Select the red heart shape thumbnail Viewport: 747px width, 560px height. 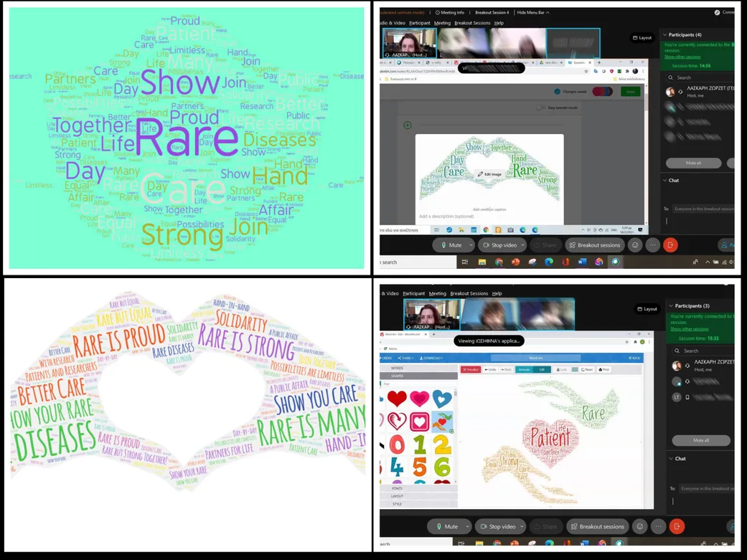click(x=397, y=399)
